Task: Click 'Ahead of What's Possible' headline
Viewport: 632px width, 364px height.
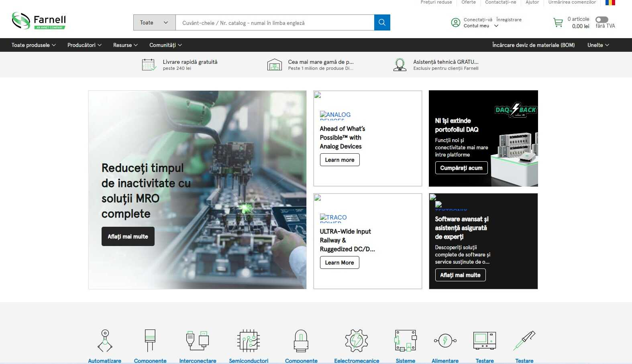Action: [343, 137]
